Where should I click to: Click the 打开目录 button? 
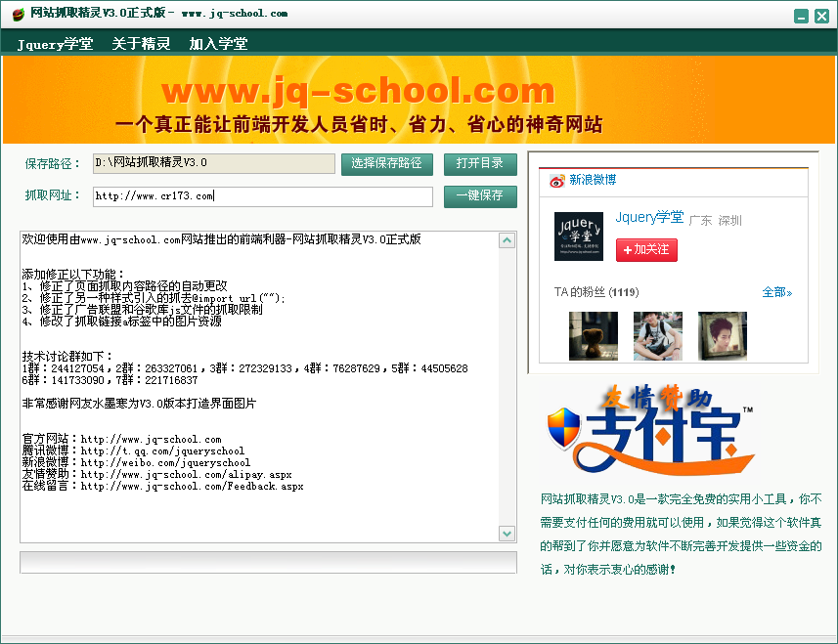[480, 164]
